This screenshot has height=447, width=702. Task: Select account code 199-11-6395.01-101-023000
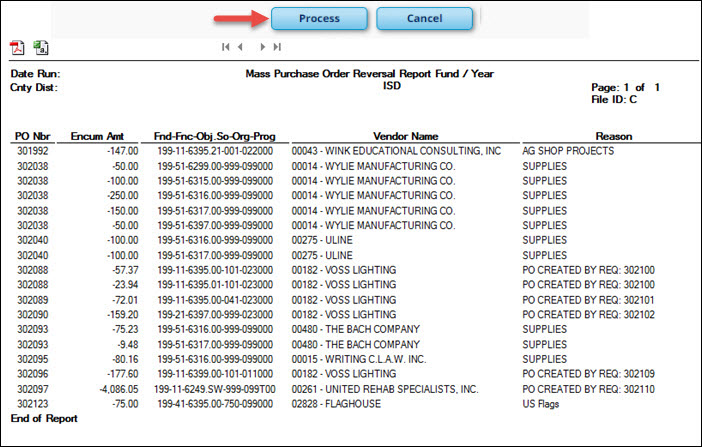[x=215, y=285]
